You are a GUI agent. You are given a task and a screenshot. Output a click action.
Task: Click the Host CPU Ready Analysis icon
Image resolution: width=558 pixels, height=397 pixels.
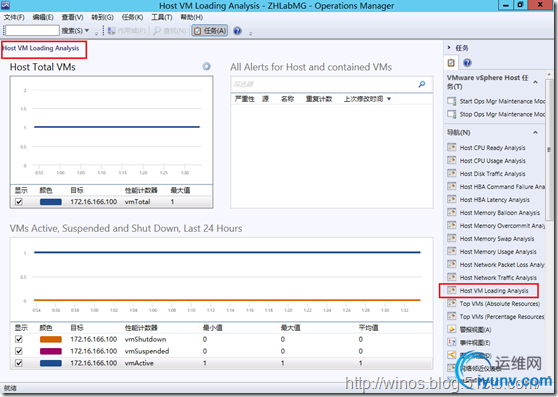452,147
